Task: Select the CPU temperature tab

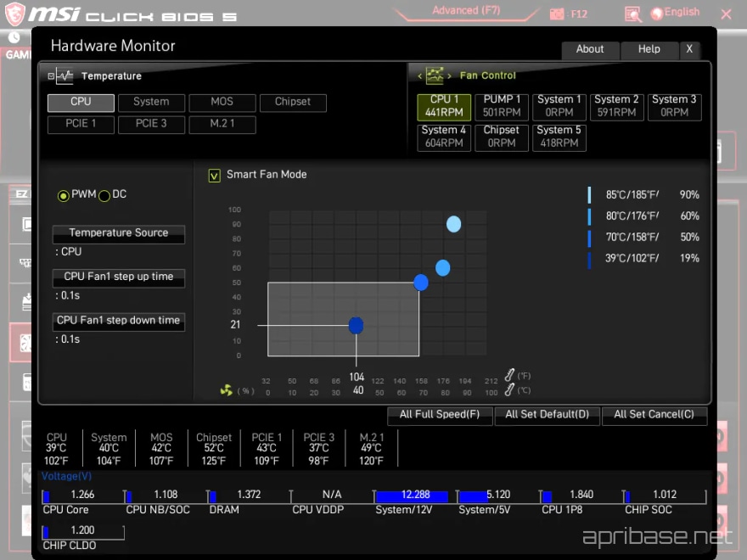Action: tap(81, 103)
